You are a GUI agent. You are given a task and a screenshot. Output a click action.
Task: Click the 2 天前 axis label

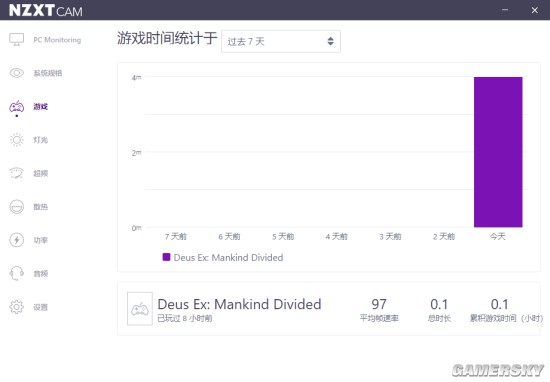click(x=444, y=237)
